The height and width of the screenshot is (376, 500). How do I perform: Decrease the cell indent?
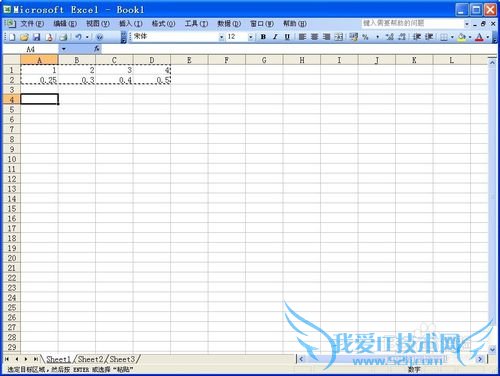pos(417,37)
